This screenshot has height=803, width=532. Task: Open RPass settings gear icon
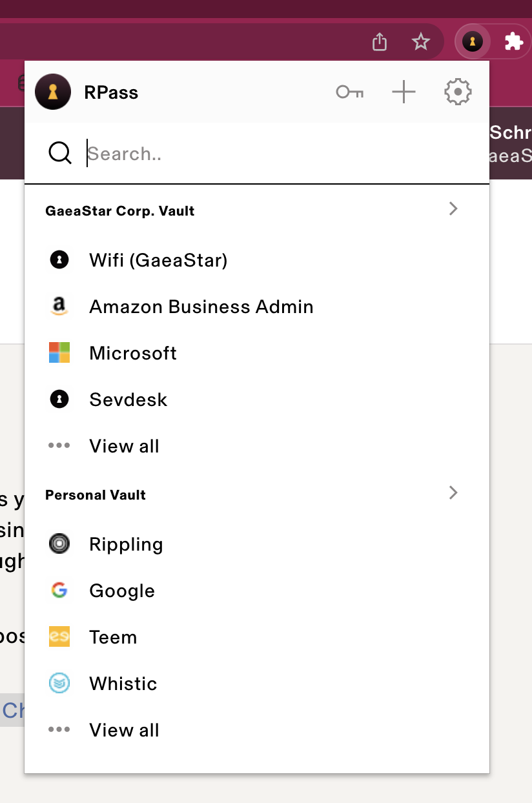[458, 92]
